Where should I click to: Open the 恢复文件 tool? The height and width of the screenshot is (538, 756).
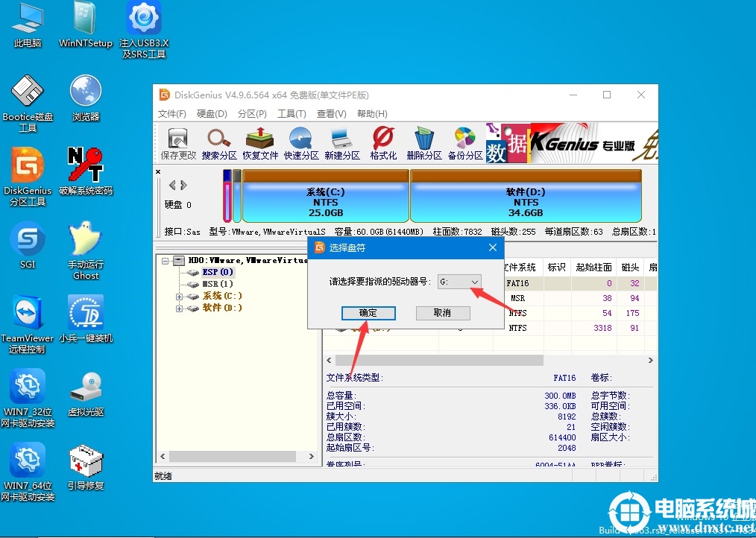point(260,143)
